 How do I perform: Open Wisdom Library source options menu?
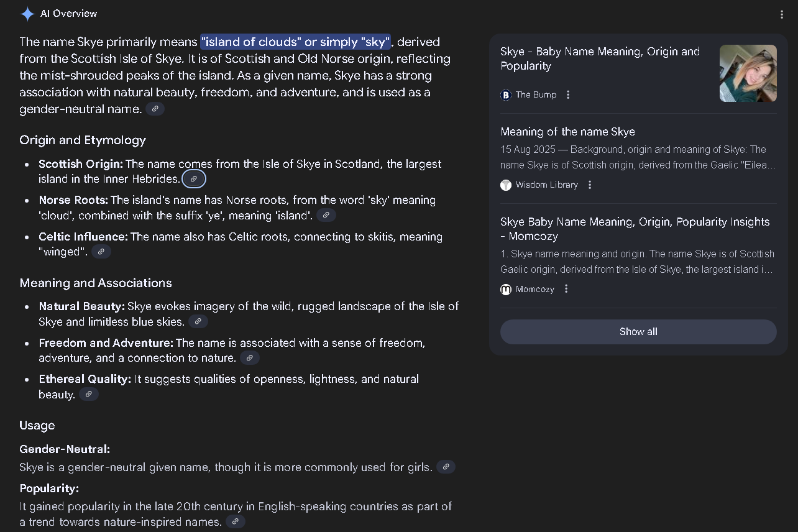pyautogui.click(x=590, y=185)
